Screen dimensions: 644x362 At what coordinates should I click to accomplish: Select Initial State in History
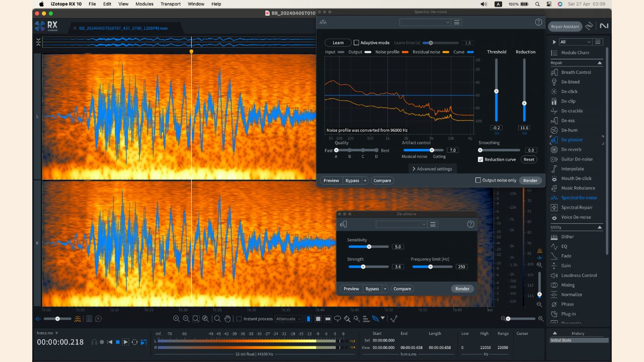pyautogui.click(x=579, y=340)
